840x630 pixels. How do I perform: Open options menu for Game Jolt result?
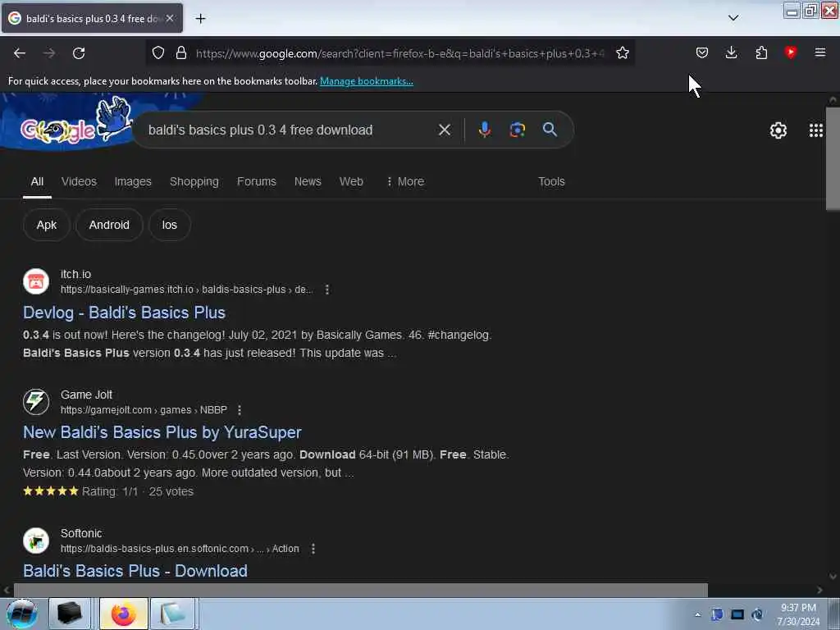tap(240, 410)
